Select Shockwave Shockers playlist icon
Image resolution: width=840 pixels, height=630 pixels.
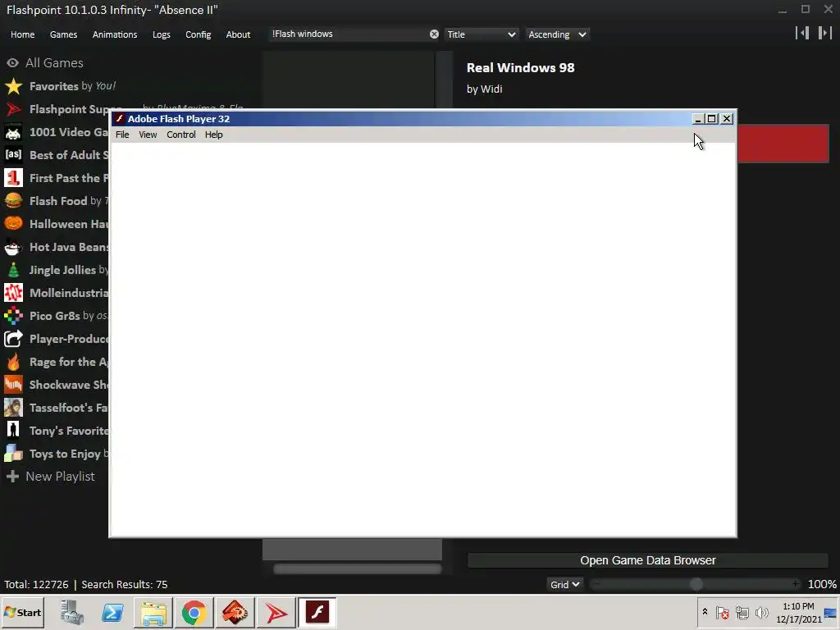click(x=13, y=385)
